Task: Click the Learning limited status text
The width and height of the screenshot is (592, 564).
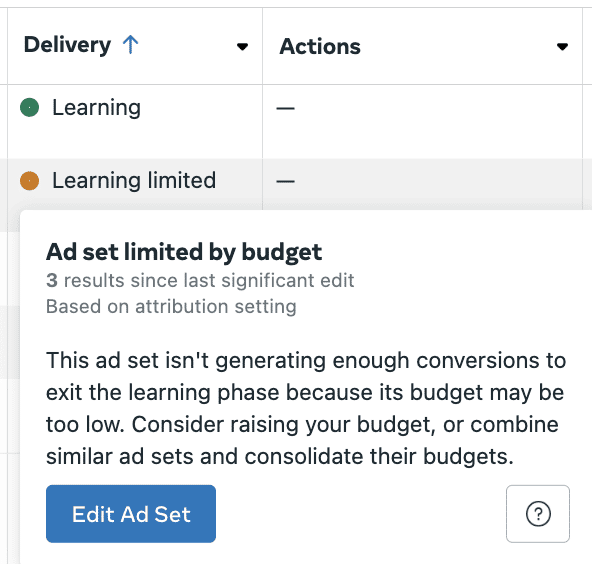Action: point(134,180)
